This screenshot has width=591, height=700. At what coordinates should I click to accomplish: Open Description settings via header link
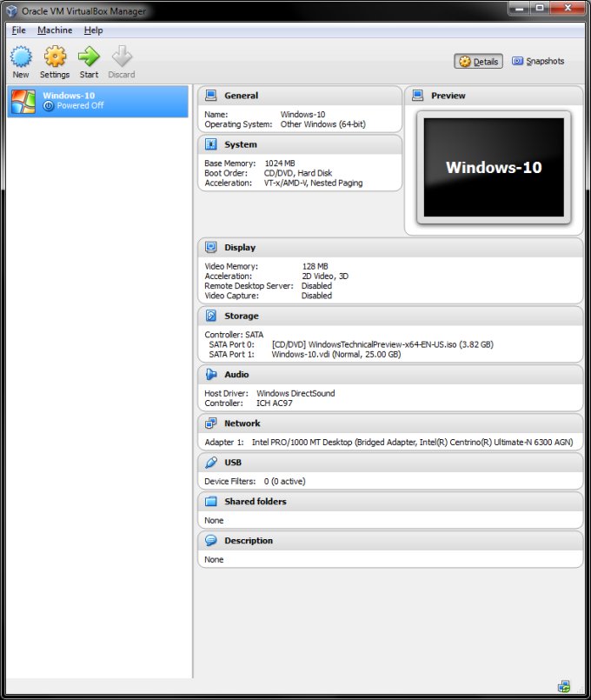[249, 541]
